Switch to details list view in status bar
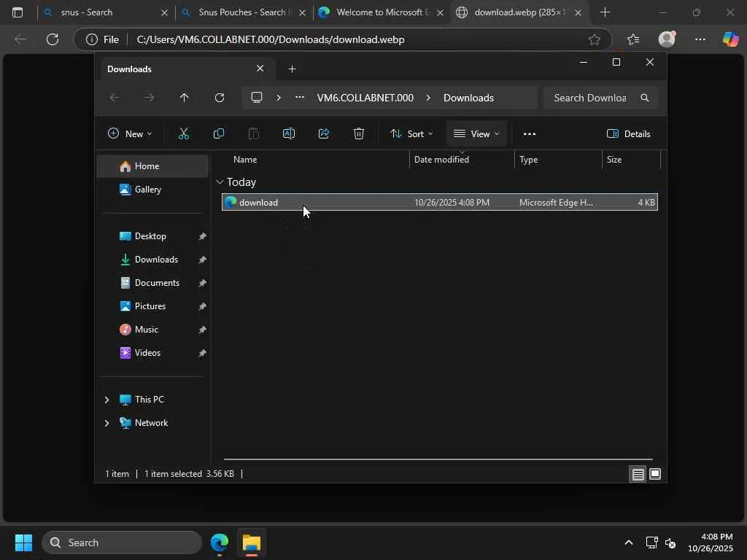The height and width of the screenshot is (560, 747). tap(638, 474)
